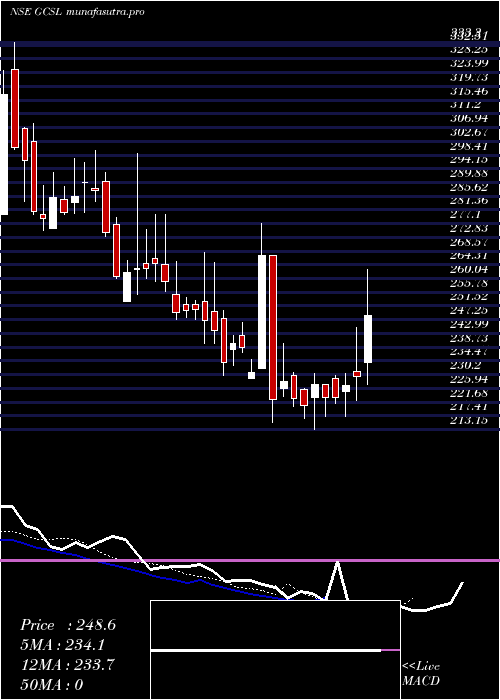This screenshot has height=700, width=500.
Task: Click the <<Live MACD label
Action: 421,673
